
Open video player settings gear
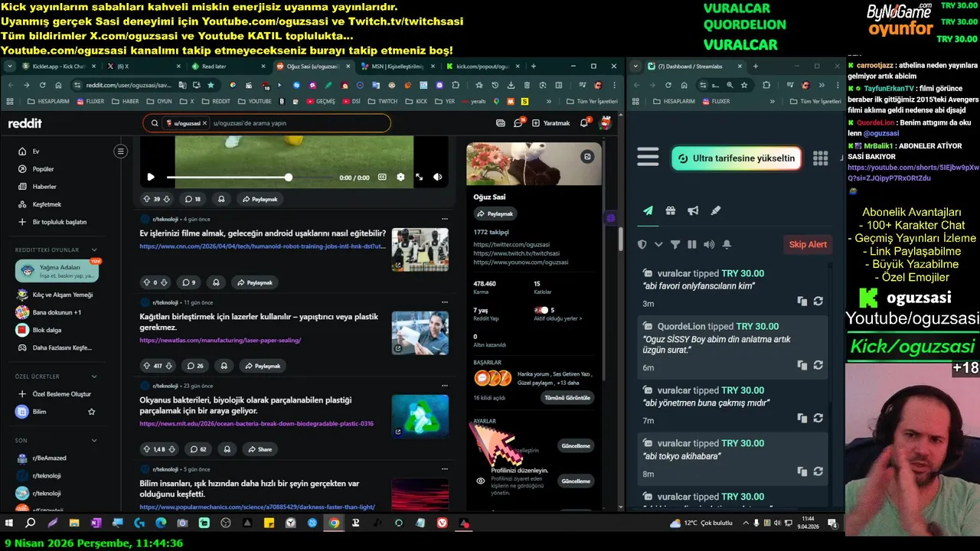pos(400,177)
